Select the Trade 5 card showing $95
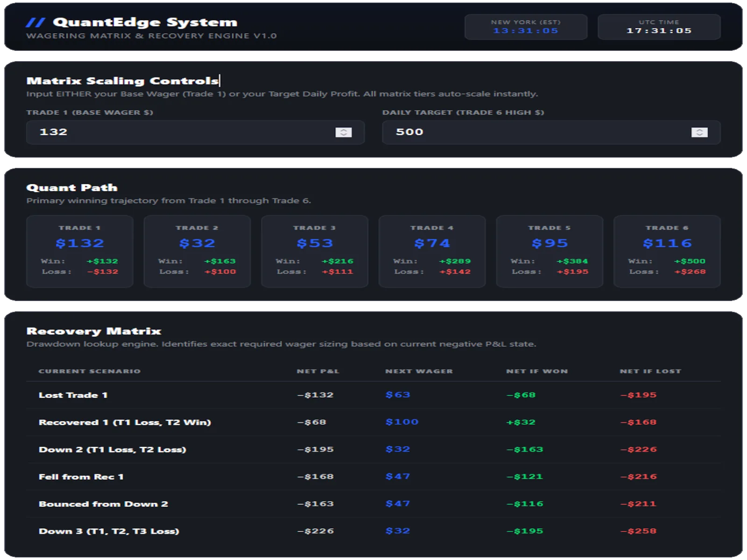This screenshot has width=747, height=560. [x=550, y=252]
